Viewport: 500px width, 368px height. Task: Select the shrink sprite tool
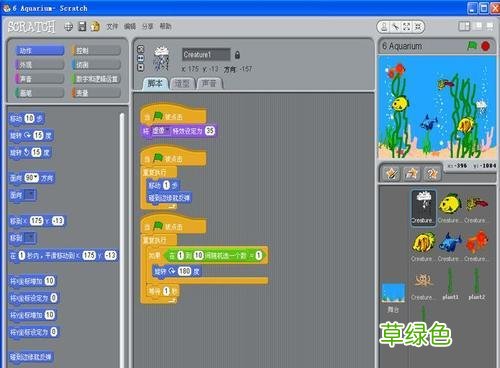[x=418, y=27]
